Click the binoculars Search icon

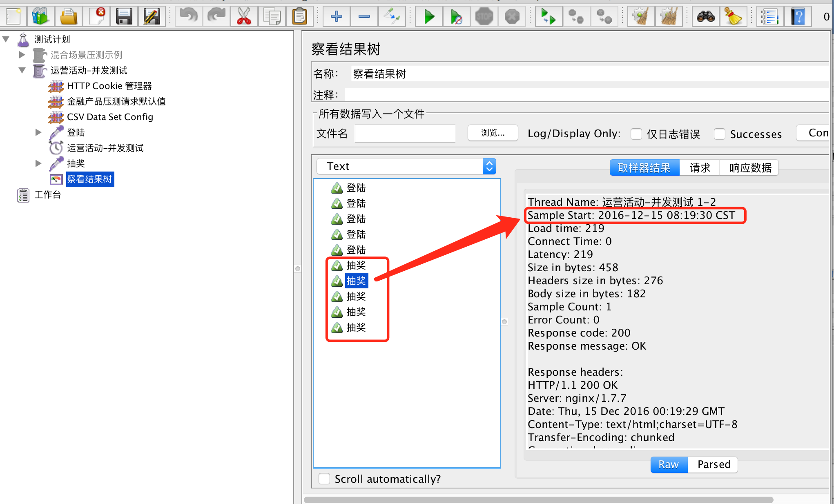click(705, 17)
